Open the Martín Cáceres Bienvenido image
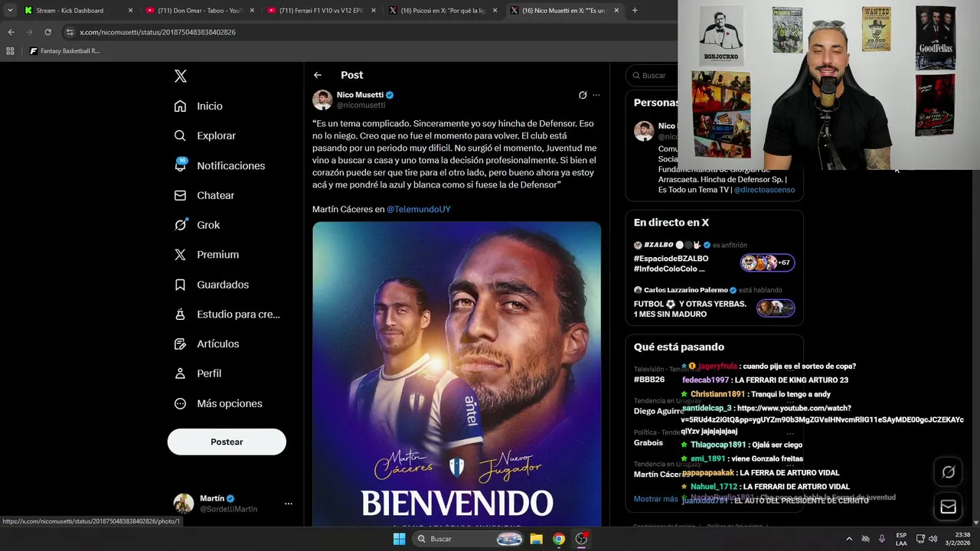This screenshot has width=980, height=551. tap(456, 373)
